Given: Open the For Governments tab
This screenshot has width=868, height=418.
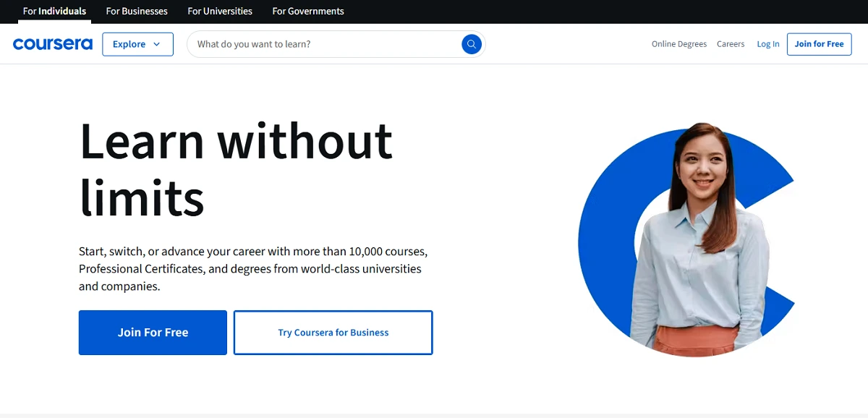Looking at the screenshot, I should (308, 11).
